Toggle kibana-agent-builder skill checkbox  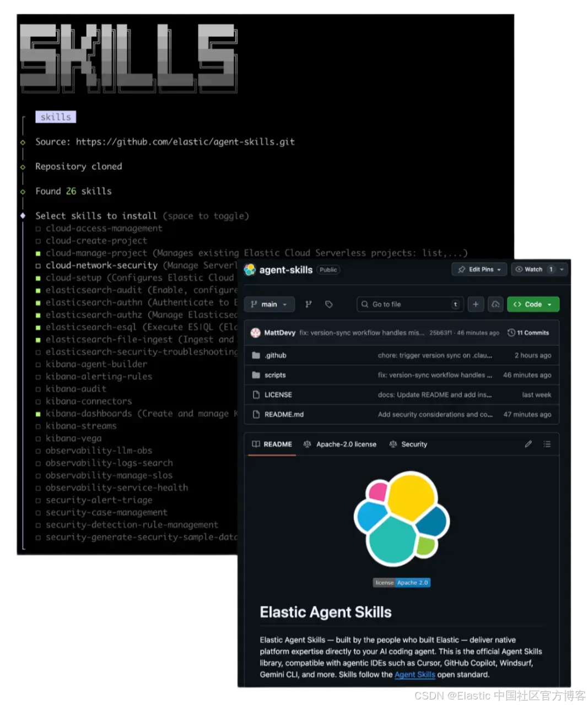(x=38, y=365)
